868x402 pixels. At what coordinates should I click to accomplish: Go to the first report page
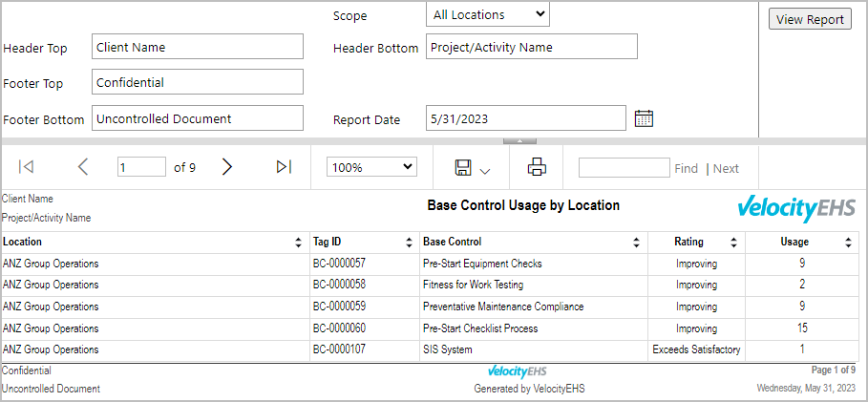(26, 167)
